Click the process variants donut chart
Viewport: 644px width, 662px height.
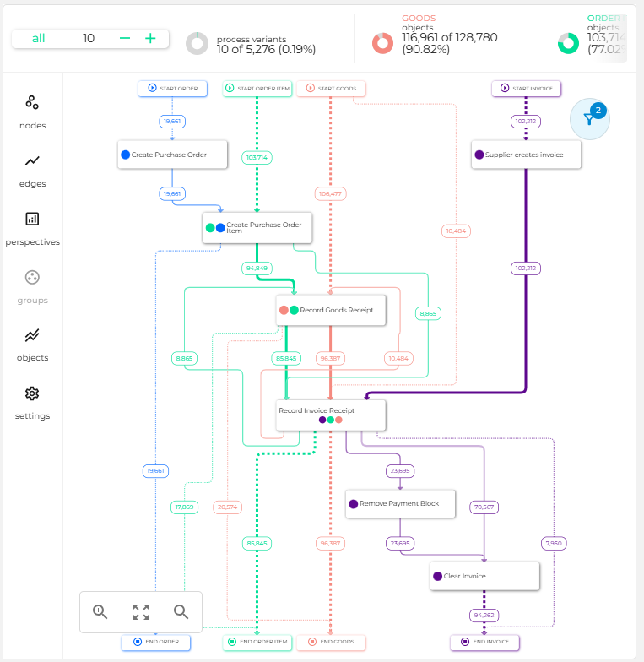pos(198,44)
